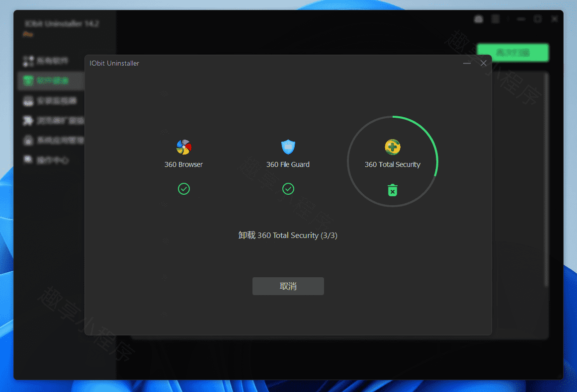The image size is (577, 392).
Task: Click the 360 Browser app icon
Action: 183,147
